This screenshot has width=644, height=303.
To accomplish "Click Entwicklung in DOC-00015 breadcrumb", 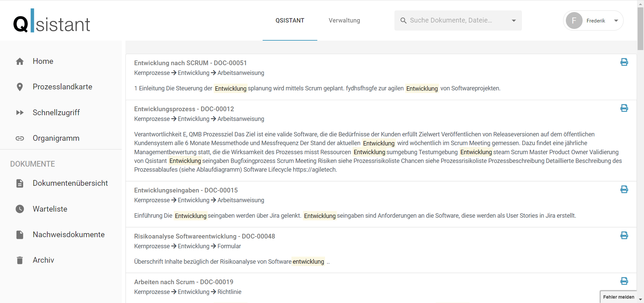I will pyautogui.click(x=194, y=200).
